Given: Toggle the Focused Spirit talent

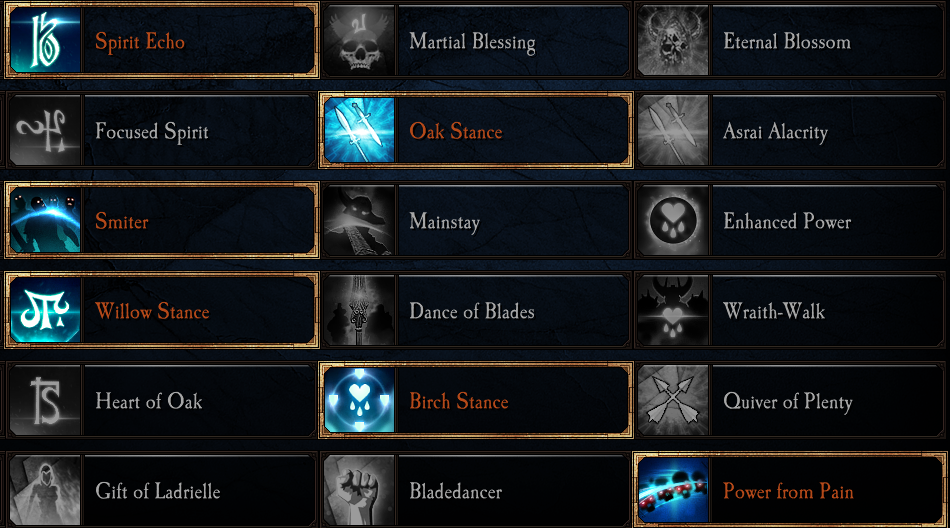Looking at the screenshot, I should click(x=152, y=131).
